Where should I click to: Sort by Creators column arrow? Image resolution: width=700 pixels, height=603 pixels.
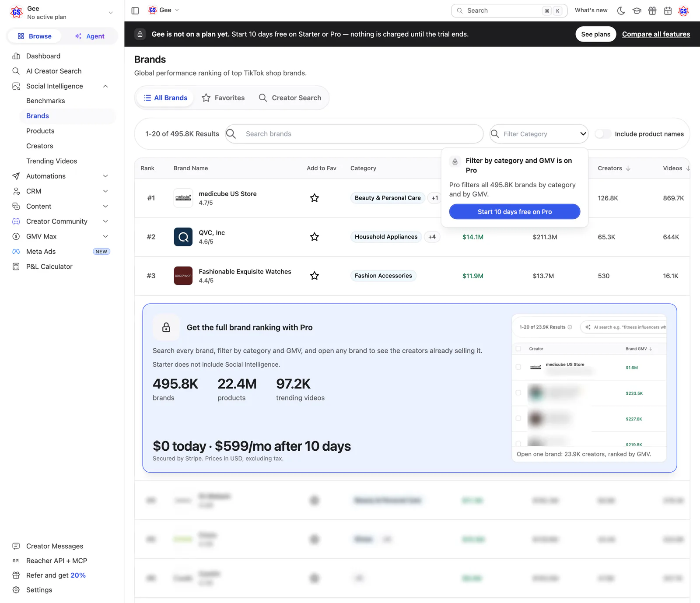coord(628,168)
